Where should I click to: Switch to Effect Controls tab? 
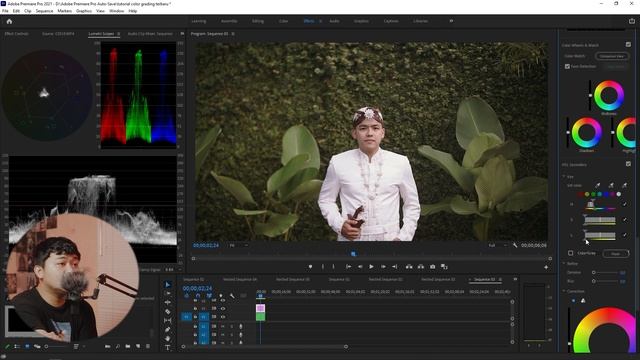[16, 34]
